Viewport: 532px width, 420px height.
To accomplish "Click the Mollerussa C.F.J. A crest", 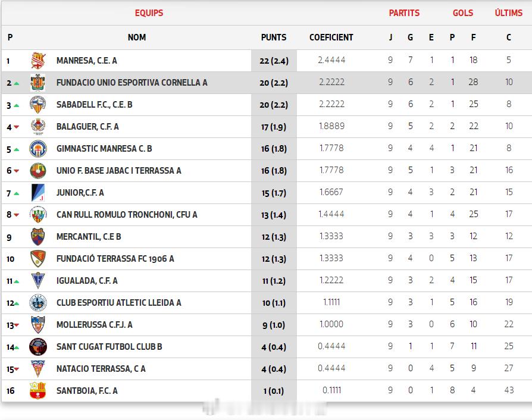I will click(x=37, y=325).
